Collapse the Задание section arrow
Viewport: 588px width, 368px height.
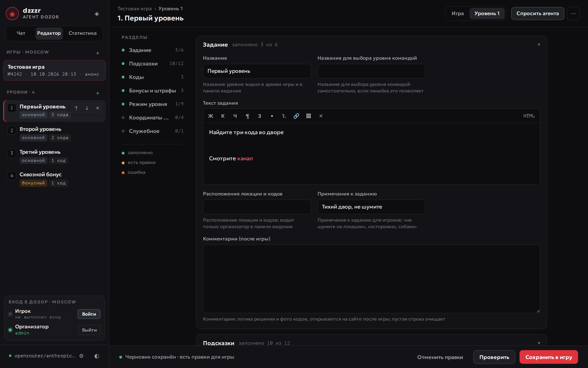(x=539, y=45)
